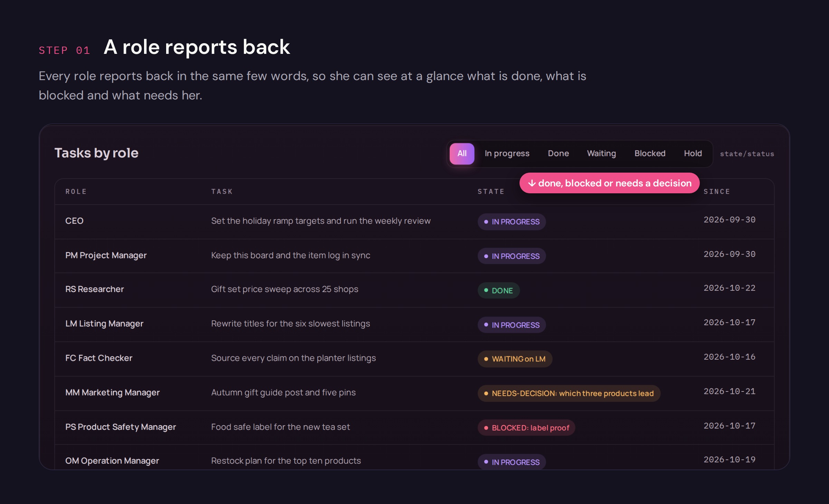
Task: Click the Tasks by role heading
Action: pos(96,153)
